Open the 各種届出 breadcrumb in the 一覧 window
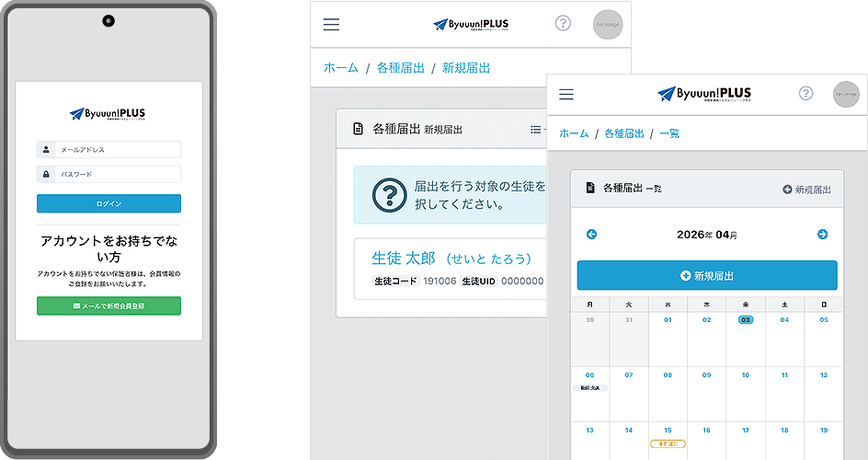Image resolution: width=868 pixels, height=460 pixels. pos(623,133)
